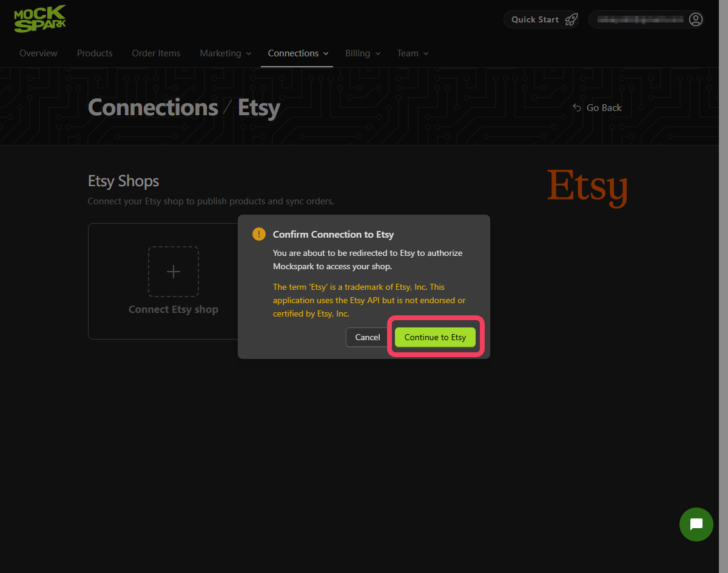Click the 'Etsy Shops' heading
The width and height of the screenshot is (728, 573).
(x=123, y=181)
